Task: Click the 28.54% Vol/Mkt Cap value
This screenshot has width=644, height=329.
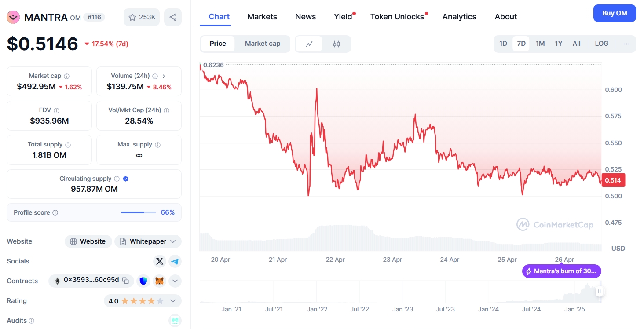Action: click(x=139, y=121)
